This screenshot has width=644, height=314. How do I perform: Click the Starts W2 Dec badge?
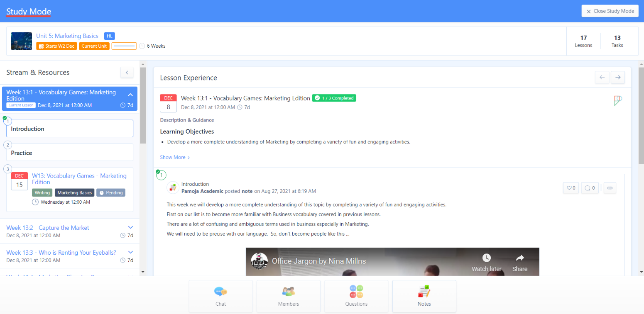click(56, 46)
